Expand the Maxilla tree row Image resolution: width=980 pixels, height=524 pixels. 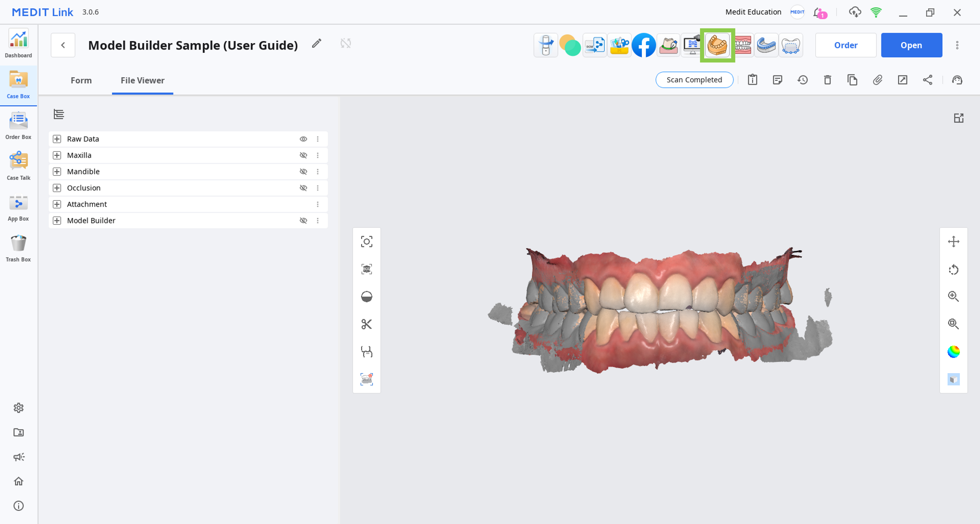tap(57, 155)
